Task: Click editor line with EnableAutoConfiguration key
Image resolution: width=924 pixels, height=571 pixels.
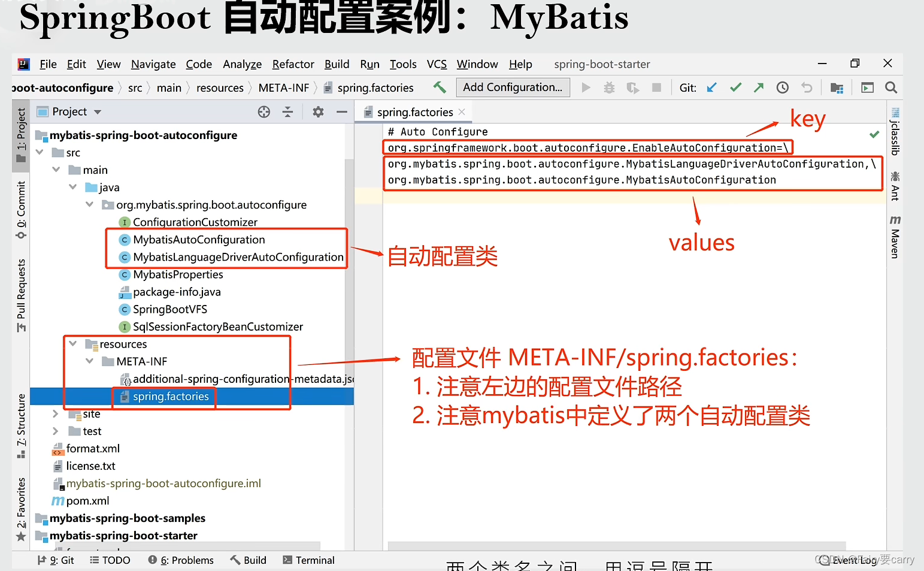Action: [587, 147]
